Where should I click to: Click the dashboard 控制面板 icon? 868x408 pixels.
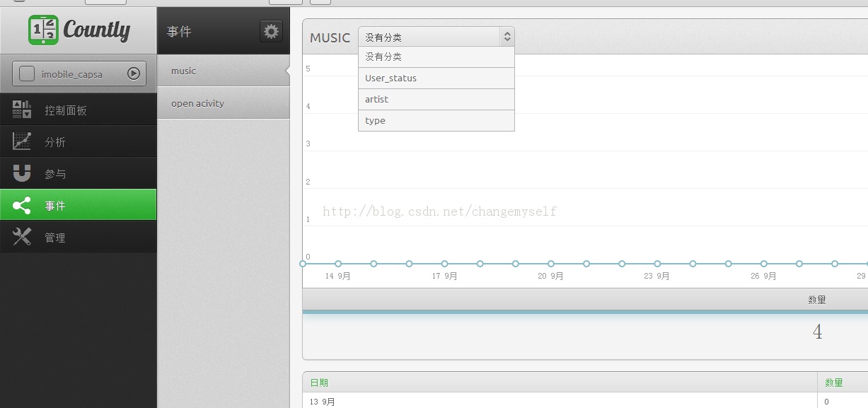click(x=22, y=110)
